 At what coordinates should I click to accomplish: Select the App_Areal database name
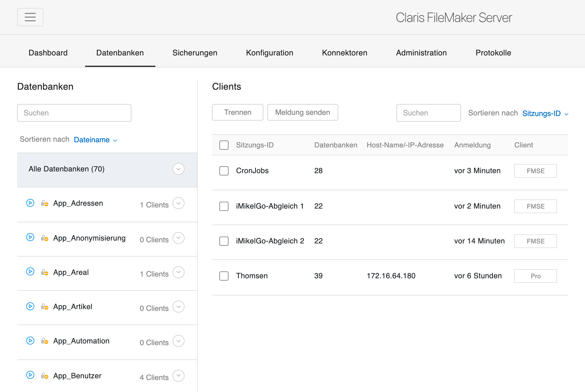click(71, 272)
